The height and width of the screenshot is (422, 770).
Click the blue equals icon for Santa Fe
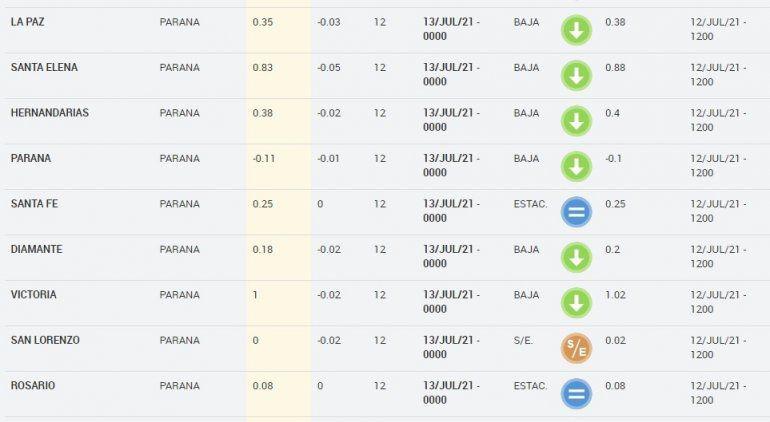click(576, 212)
